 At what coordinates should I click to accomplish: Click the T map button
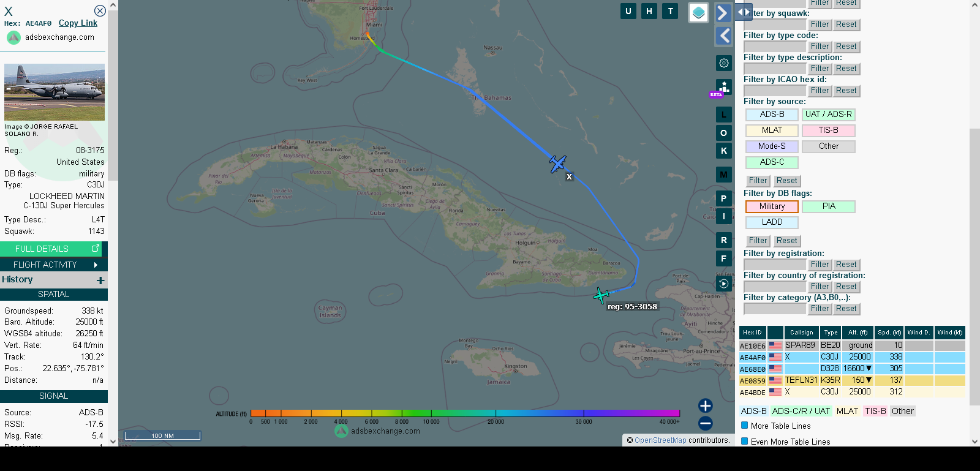click(671, 11)
